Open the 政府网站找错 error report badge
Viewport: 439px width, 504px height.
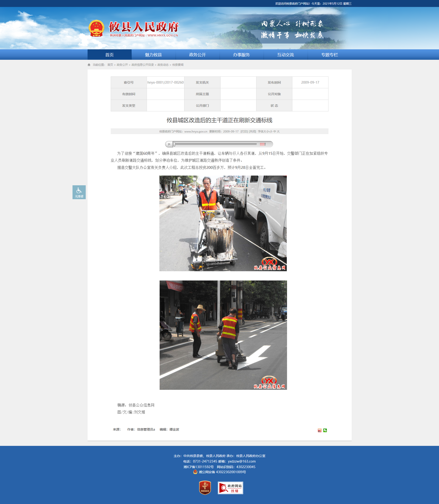point(230,488)
